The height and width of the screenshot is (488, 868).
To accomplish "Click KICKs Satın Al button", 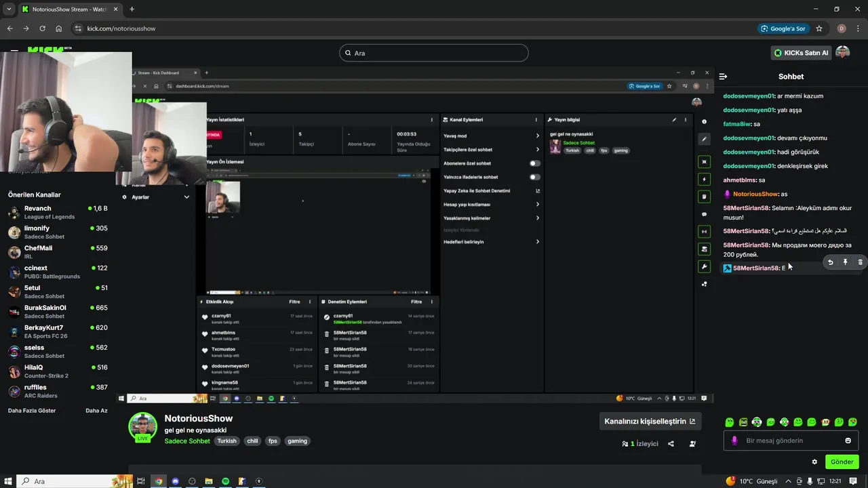I will click(x=801, y=53).
